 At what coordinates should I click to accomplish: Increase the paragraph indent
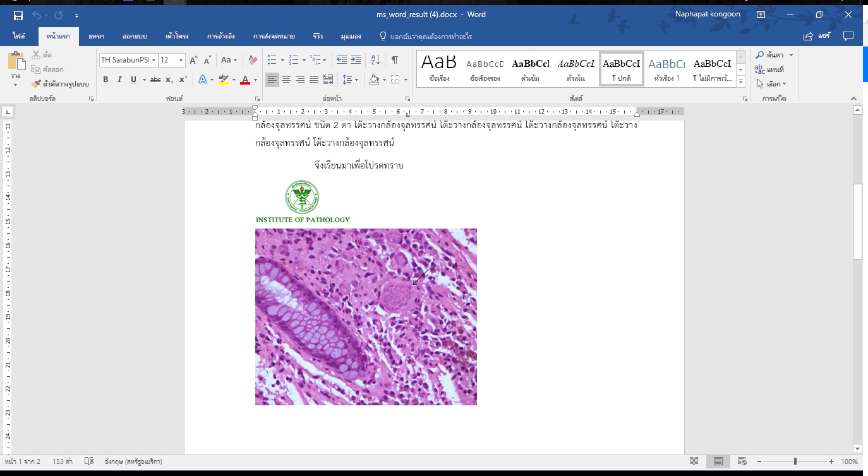[356, 60]
